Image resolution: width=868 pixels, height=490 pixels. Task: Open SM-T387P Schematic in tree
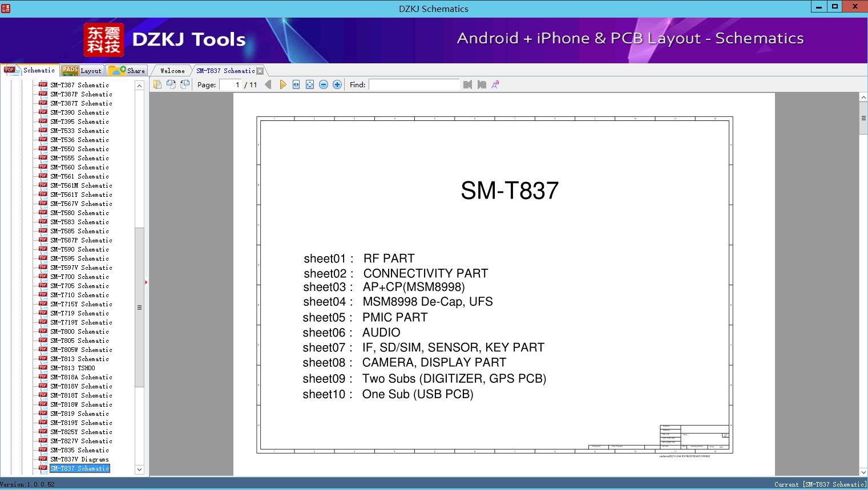tap(81, 94)
